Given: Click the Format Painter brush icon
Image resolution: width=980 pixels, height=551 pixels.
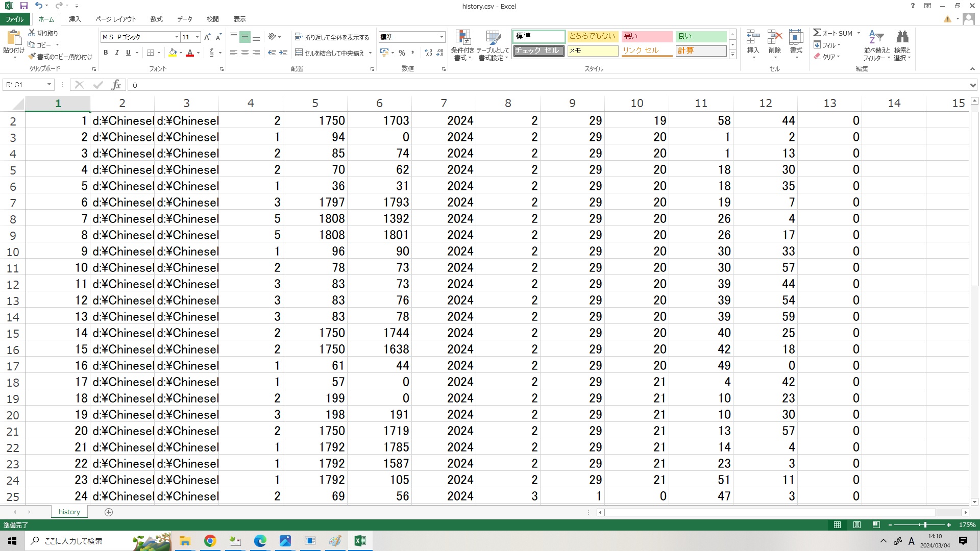Looking at the screenshot, I should click(x=32, y=57).
